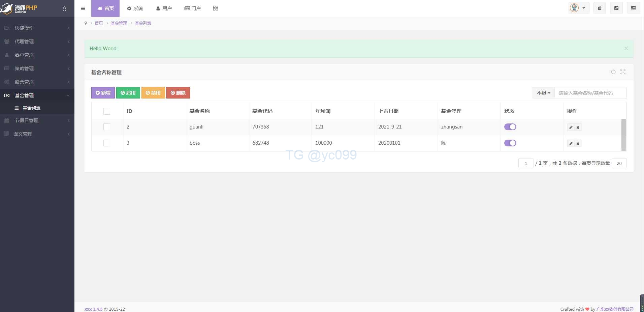Open the 不限 search filter dropdown
This screenshot has height=312, width=644.
coord(543,93)
